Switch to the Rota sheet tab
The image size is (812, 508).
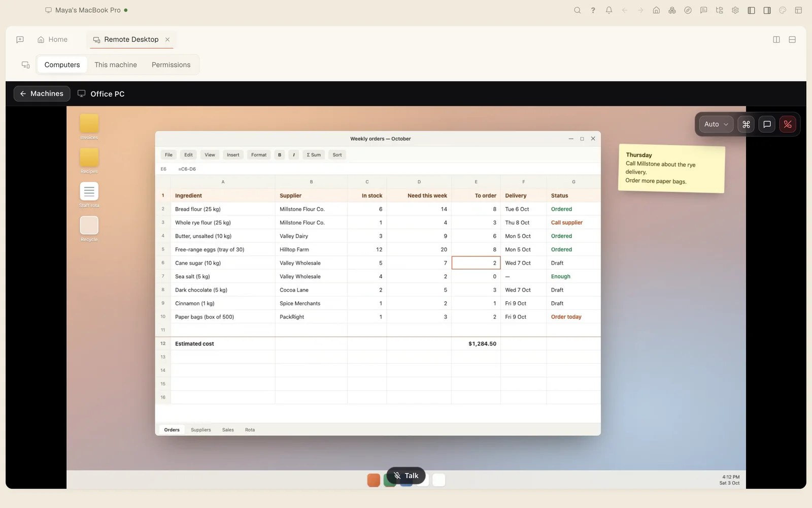click(x=250, y=430)
